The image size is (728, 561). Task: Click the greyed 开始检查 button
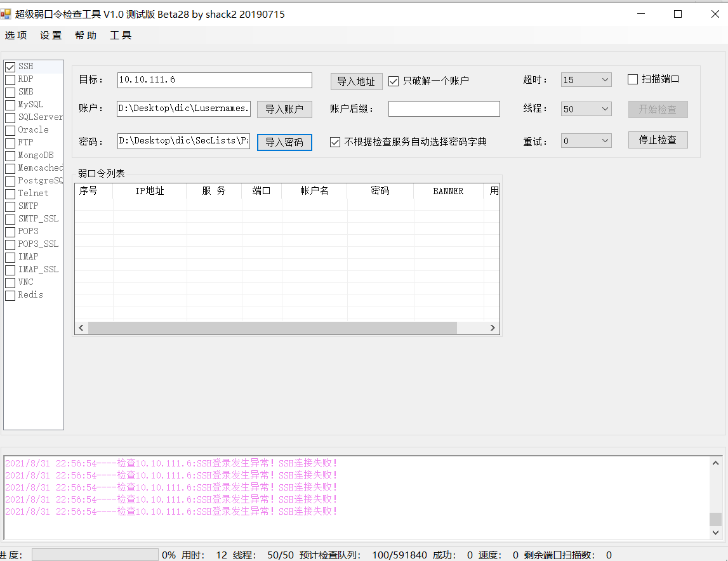[x=658, y=109]
